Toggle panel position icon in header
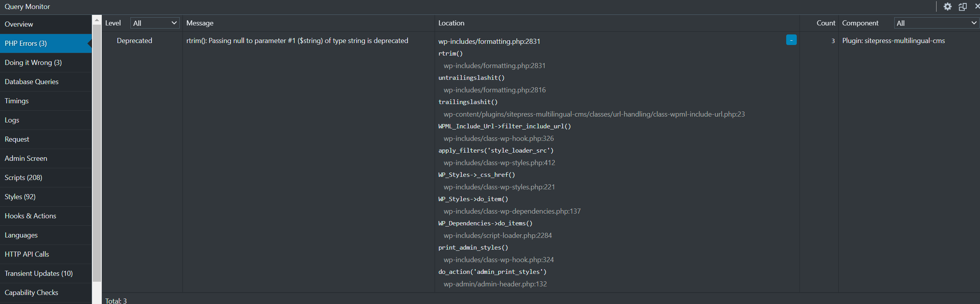This screenshot has height=304, width=980. (963, 7)
